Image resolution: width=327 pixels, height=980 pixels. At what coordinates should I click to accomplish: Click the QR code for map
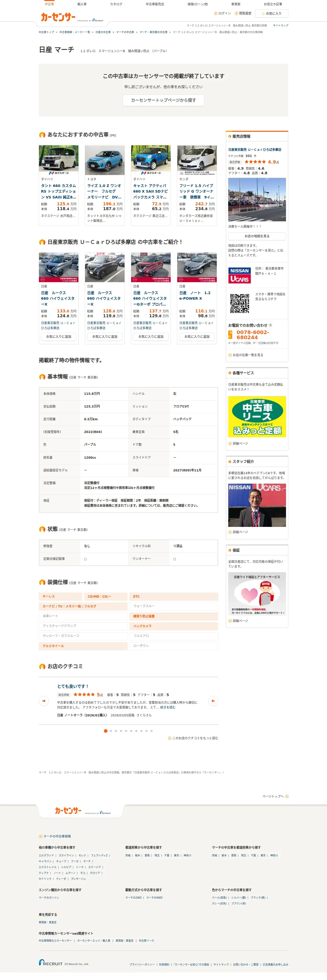[x=239, y=303]
